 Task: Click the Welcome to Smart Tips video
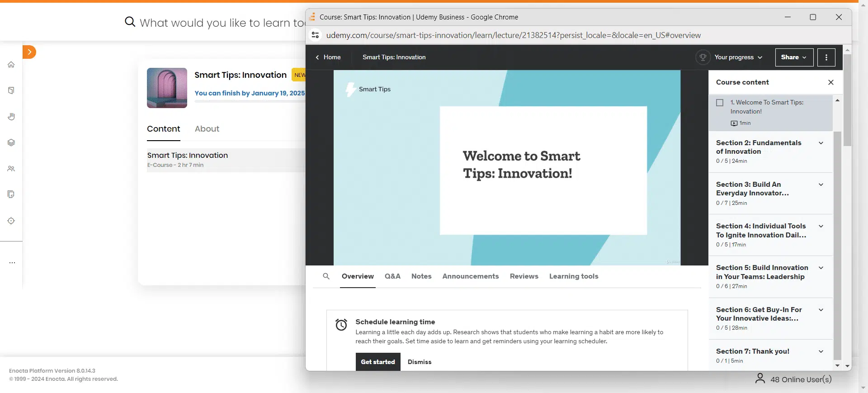click(507, 168)
